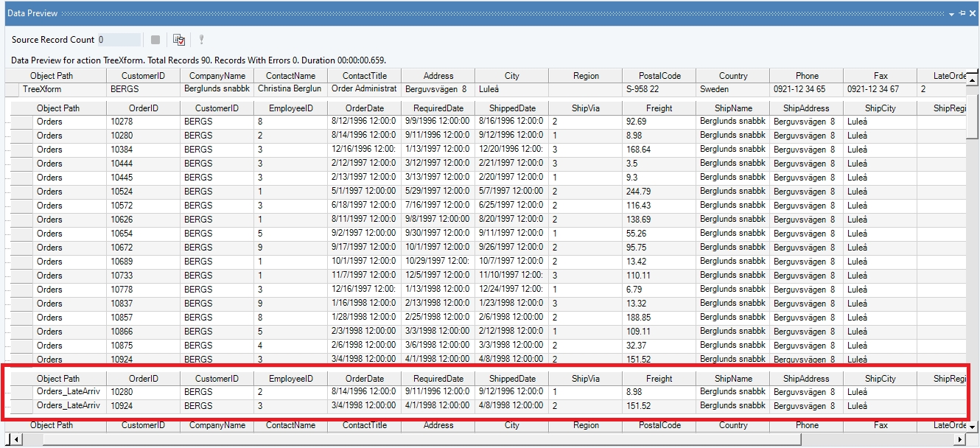Click the Freight column header in Orders grid
980x448 pixels.
(x=659, y=108)
